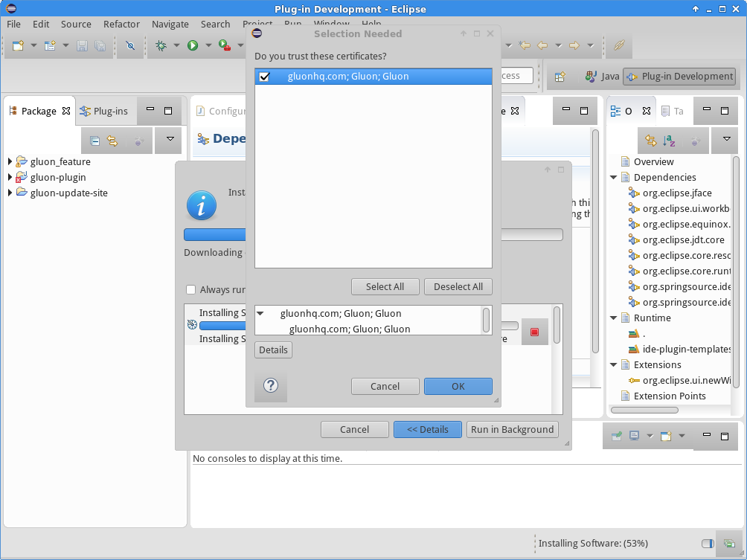
Task: Click the status bar progress indicator
Action: [707, 544]
